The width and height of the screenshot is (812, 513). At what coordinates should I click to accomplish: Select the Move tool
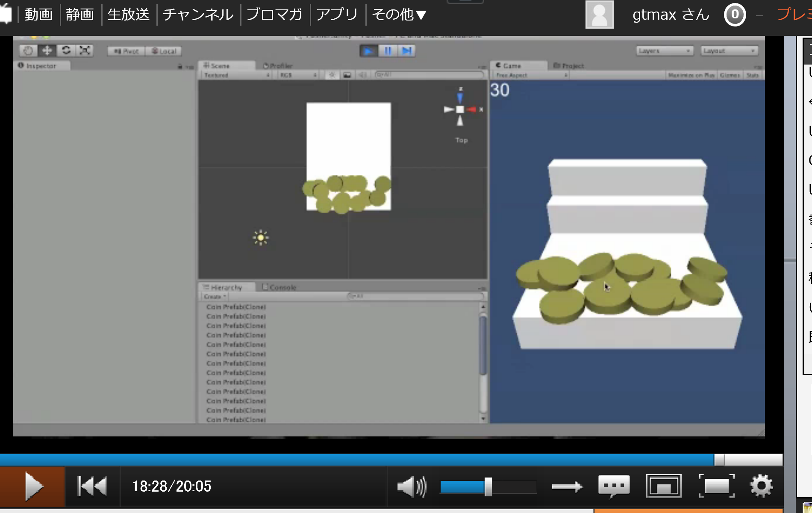pyautogui.click(x=47, y=50)
